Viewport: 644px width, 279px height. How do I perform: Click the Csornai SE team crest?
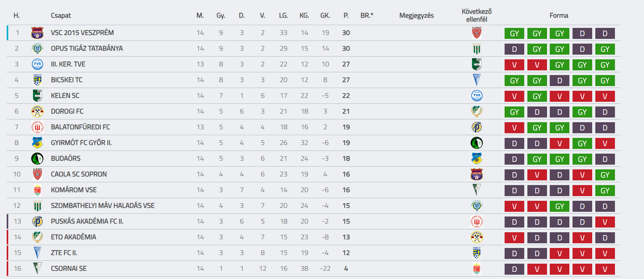[37, 269]
